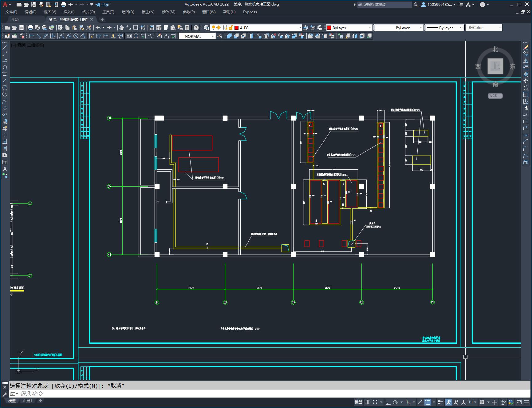Toggle object snap in status bar

428,402
